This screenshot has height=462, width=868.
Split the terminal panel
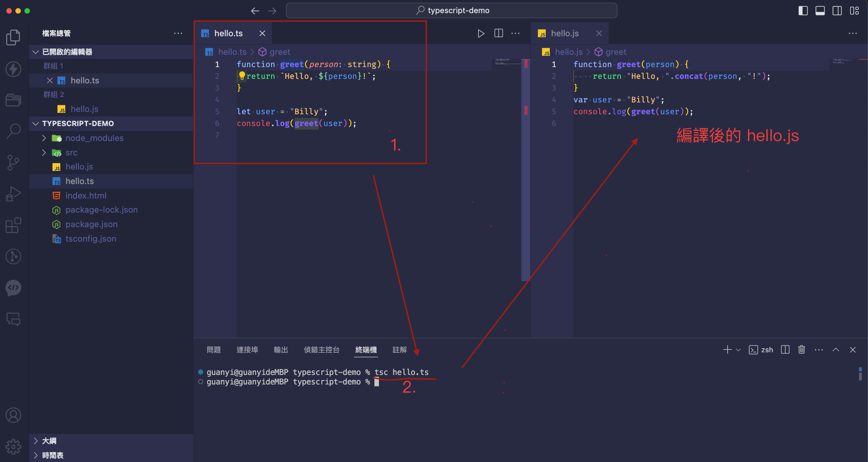tap(785, 350)
